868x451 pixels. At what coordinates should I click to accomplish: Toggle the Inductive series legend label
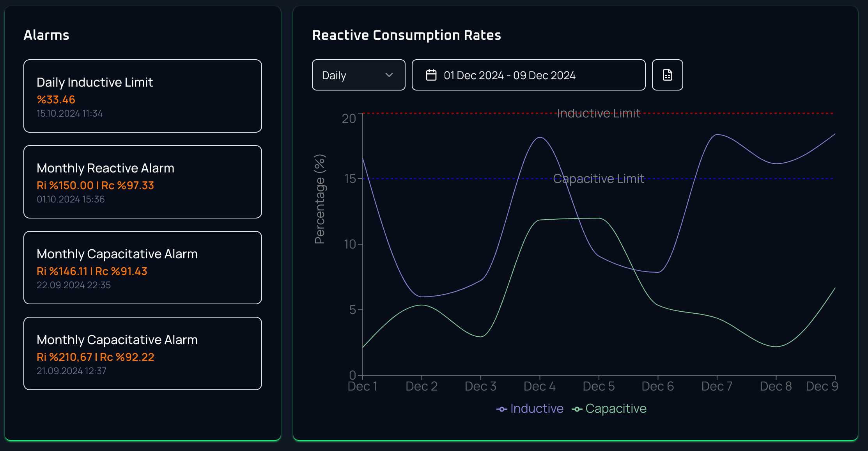[x=537, y=408]
